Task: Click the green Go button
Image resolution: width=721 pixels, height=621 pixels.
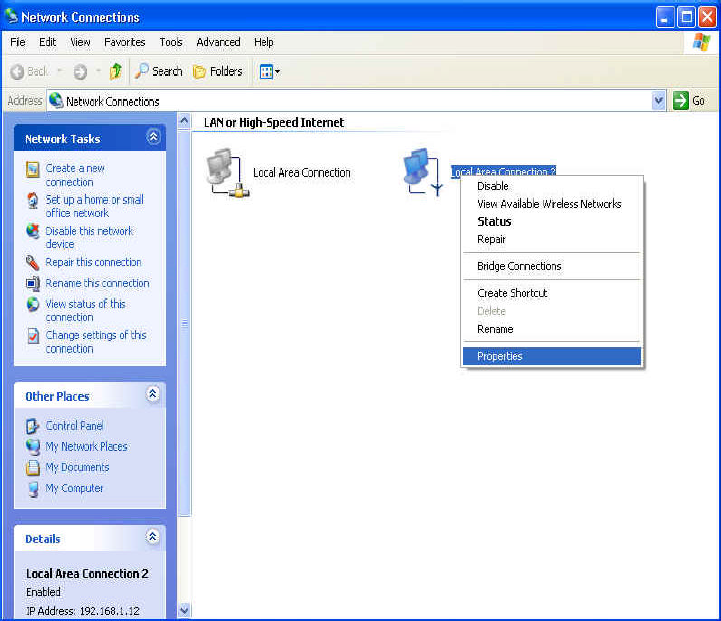Action: click(689, 101)
